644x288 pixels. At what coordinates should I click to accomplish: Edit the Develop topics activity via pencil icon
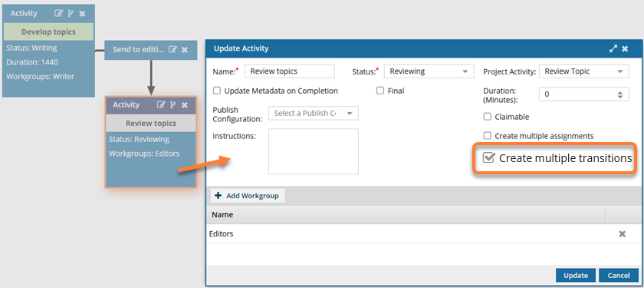(59, 14)
